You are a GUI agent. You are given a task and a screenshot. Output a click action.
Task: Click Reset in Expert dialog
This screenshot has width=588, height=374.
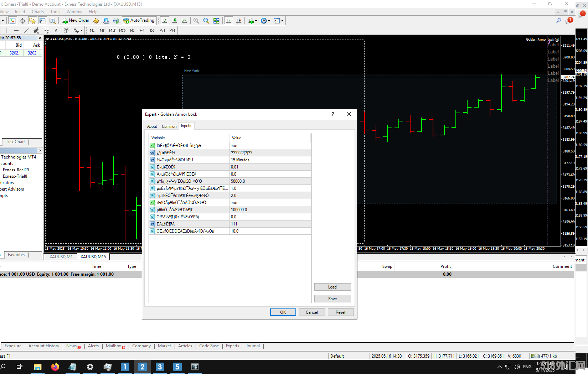coord(340,312)
